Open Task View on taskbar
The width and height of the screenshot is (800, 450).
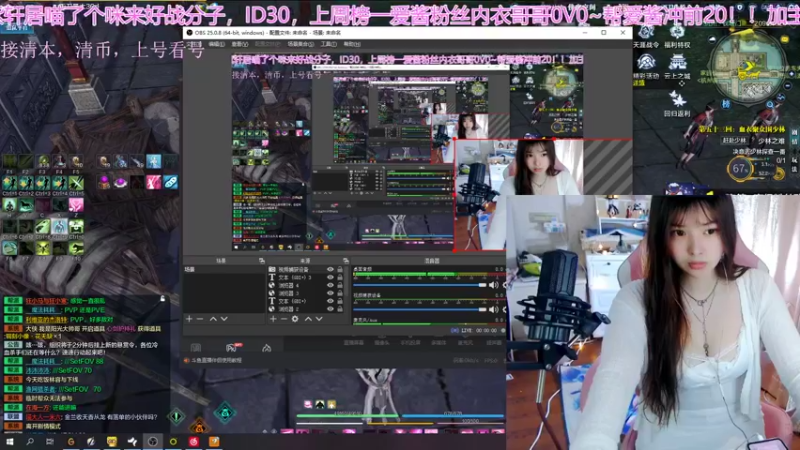(x=50, y=441)
